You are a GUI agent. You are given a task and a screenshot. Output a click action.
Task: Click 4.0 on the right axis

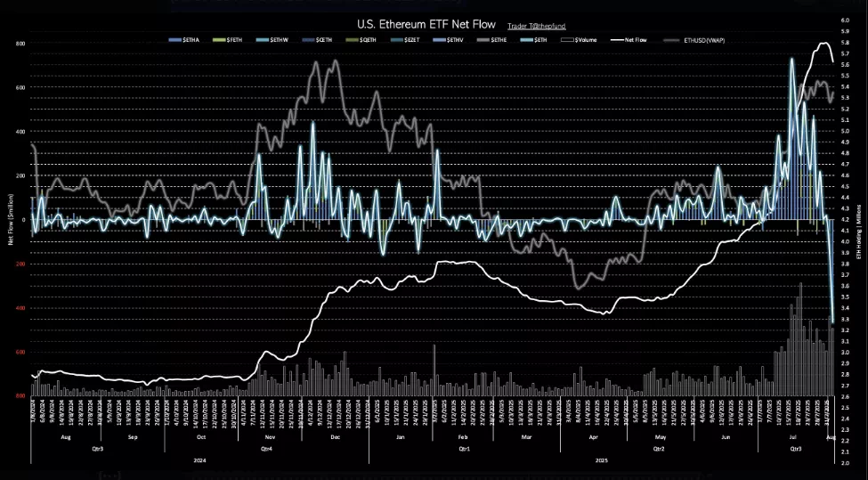tap(846, 241)
